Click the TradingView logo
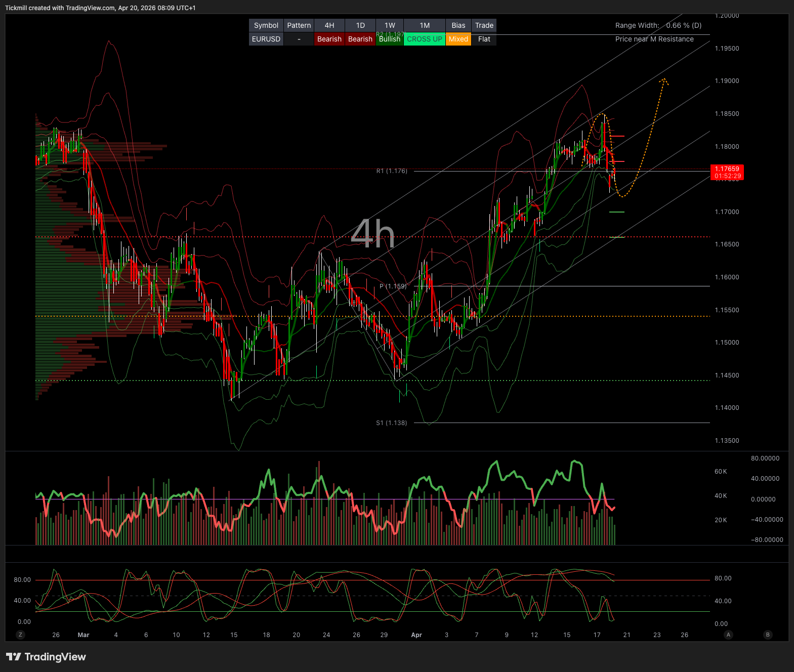This screenshot has height=672, width=794. [46, 657]
